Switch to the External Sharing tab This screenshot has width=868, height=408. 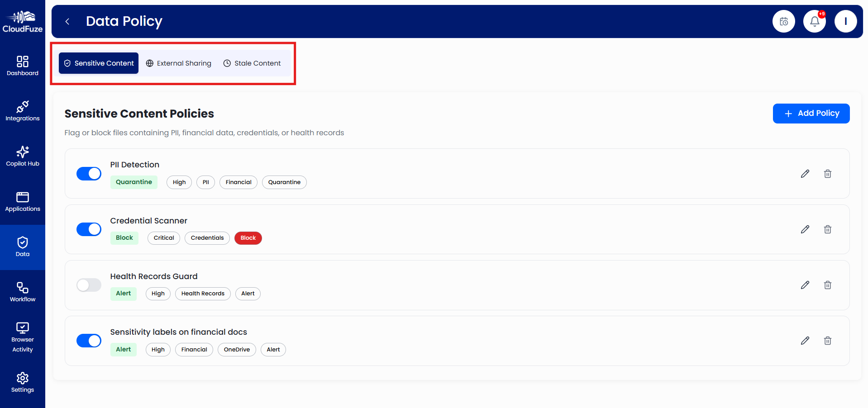pyautogui.click(x=178, y=63)
